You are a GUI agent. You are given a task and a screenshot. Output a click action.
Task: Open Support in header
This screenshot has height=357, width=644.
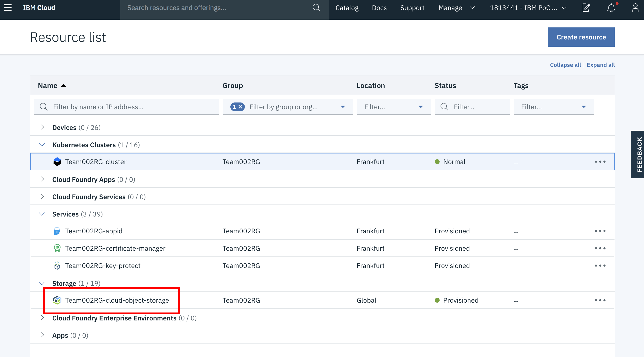412,8
